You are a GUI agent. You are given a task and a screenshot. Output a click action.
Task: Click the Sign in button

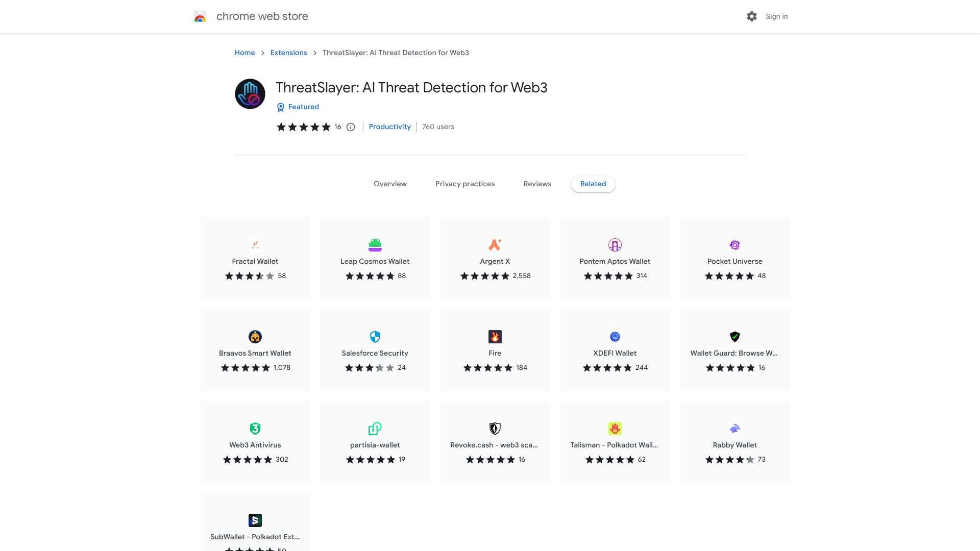pyautogui.click(x=776, y=16)
